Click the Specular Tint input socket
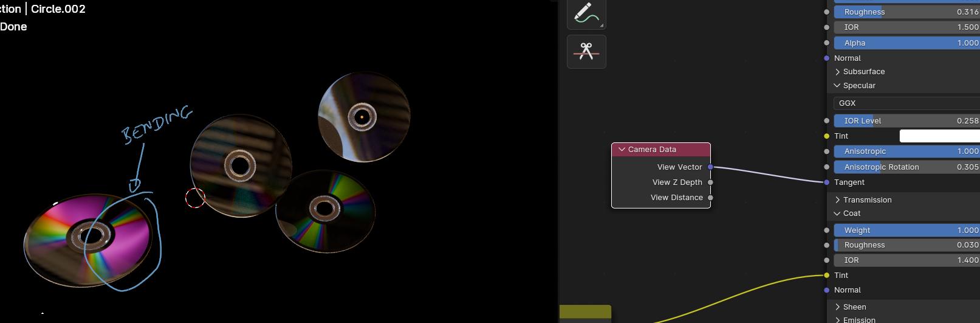 point(827,136)
